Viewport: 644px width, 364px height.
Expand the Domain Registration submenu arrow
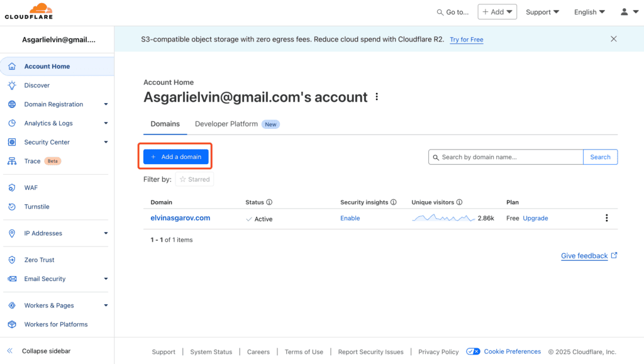106,104
